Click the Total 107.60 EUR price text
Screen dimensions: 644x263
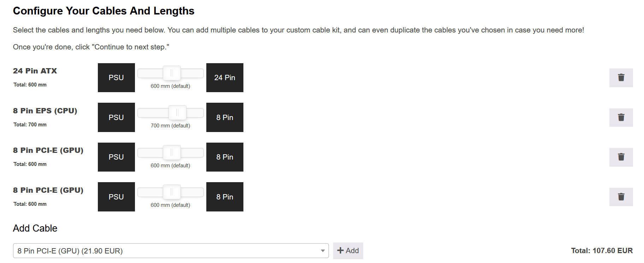[602, 251]
